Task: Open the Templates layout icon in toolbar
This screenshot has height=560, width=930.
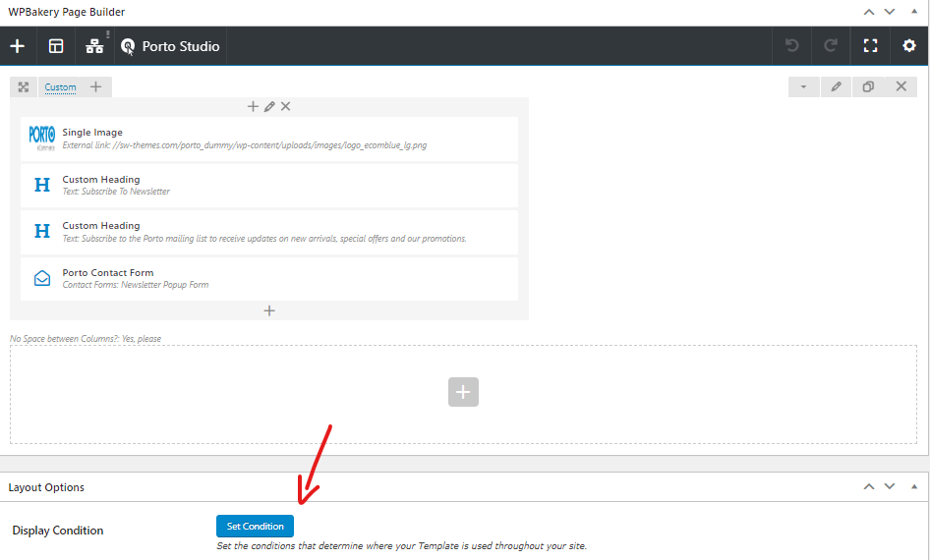Action: tap(56, 46)
